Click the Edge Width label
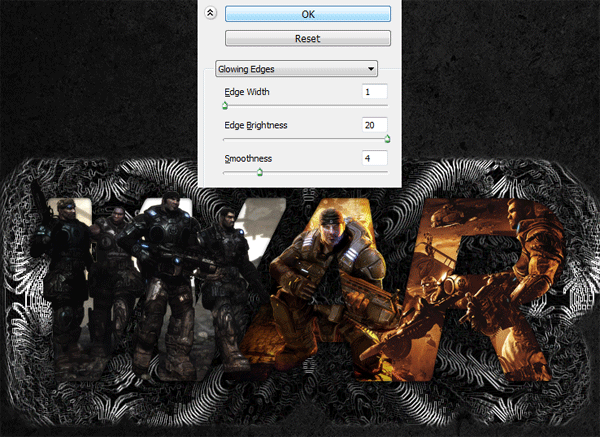 tap(247, 92)
